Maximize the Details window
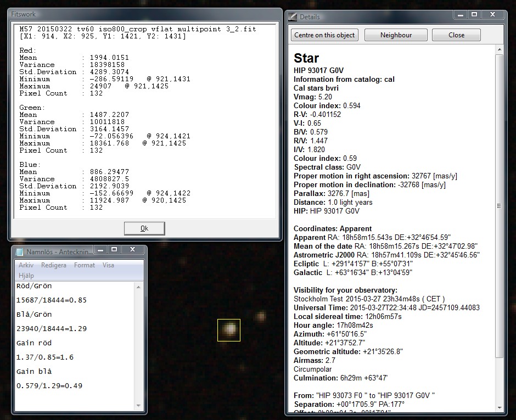The image size is (516, 420). coord(474,14)
